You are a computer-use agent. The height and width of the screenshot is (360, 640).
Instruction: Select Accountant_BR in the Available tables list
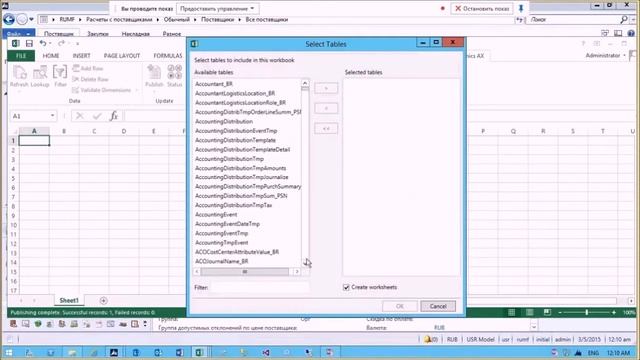[x=213, y=84]
